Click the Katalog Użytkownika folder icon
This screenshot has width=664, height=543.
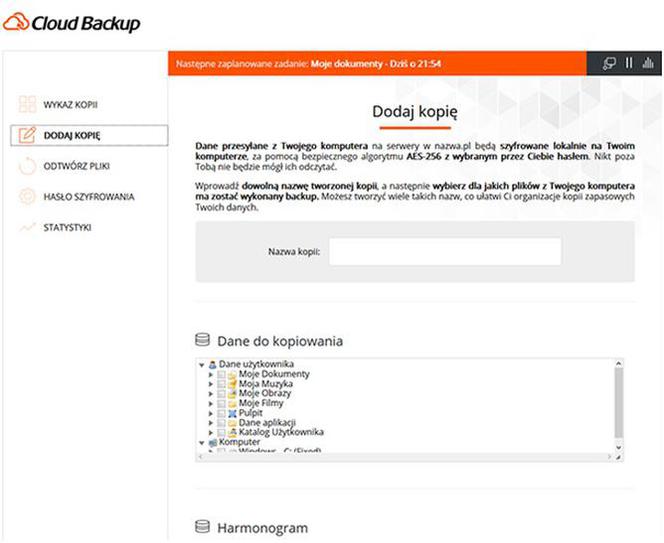click(232, 432)
